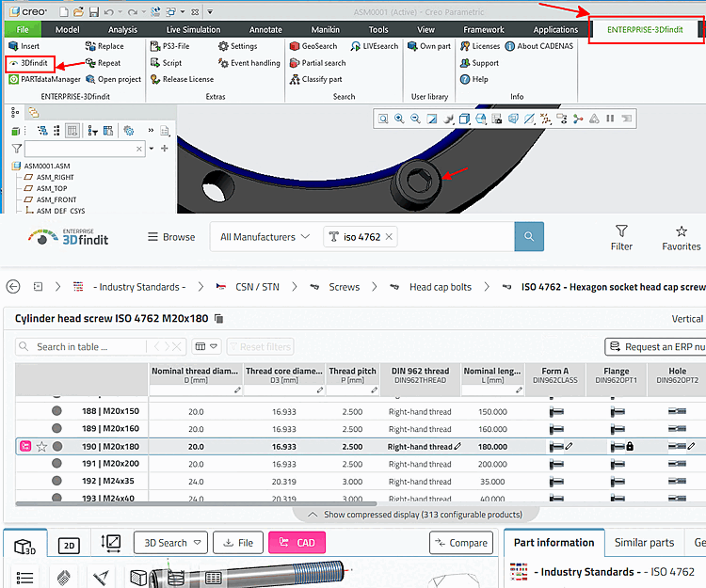Select the radio dot for row 189 M20x160
Screen dimensions: 706x588
(56, 428)
